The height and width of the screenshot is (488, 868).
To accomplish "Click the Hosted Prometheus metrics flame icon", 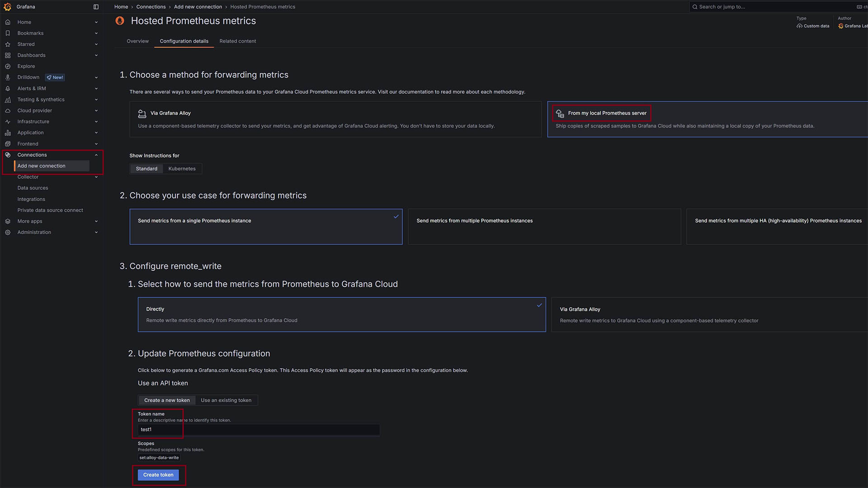I will point(119,21).
